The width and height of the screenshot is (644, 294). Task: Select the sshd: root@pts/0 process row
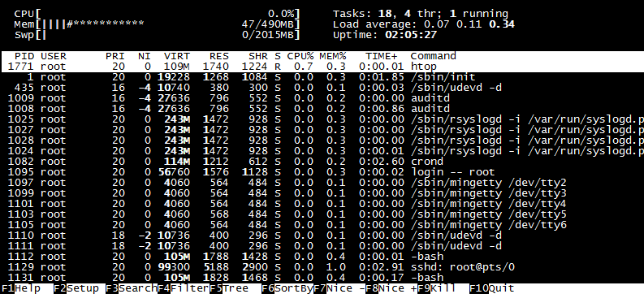[322, 267]
